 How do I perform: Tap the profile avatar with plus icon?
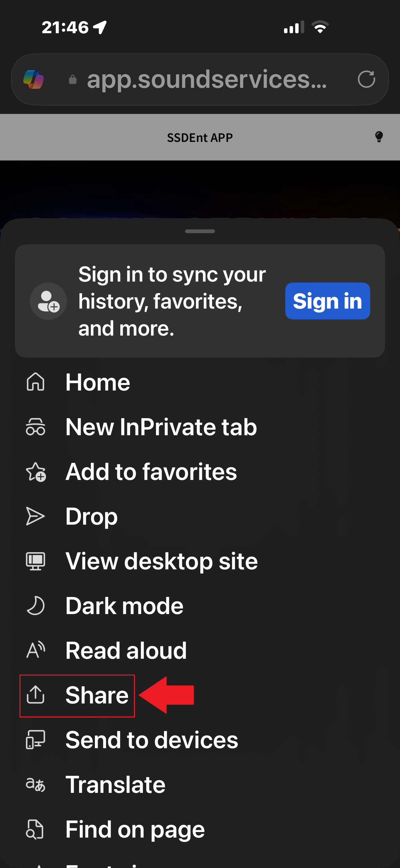pos(48,301)
